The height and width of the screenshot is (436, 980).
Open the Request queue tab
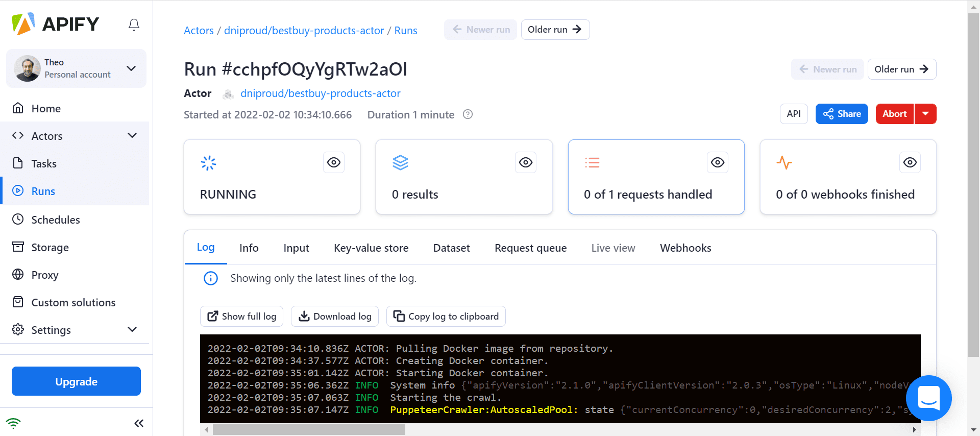531,248
